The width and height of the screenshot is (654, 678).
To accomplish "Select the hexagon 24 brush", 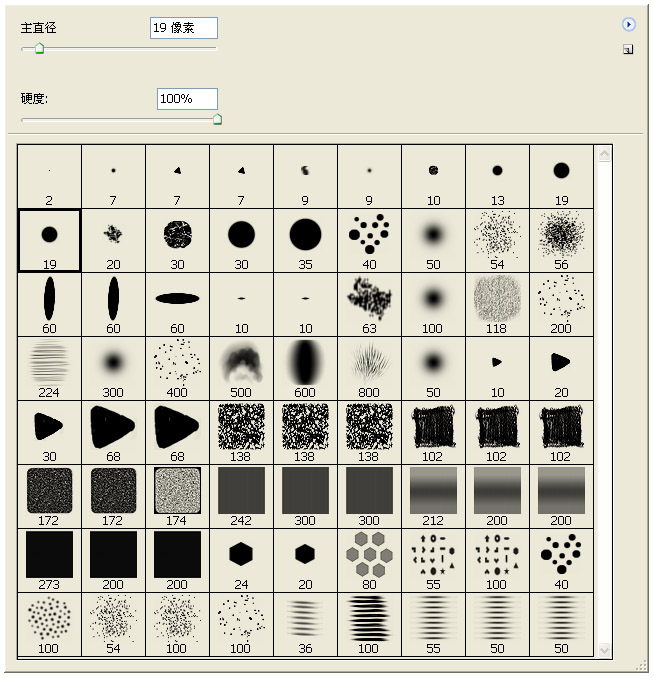I will coord(241,560).
